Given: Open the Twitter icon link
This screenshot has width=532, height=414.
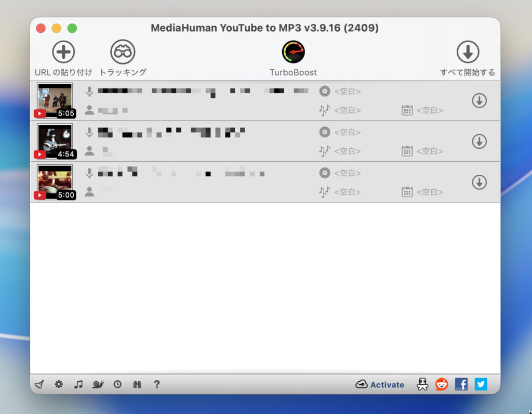Looking at the screenshot, I should coord(481,384).
